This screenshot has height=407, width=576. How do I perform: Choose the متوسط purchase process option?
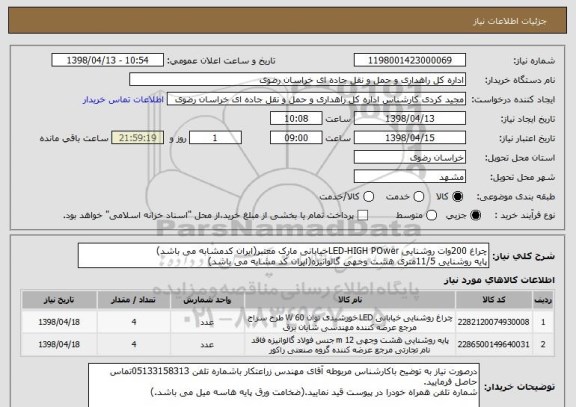431,215
